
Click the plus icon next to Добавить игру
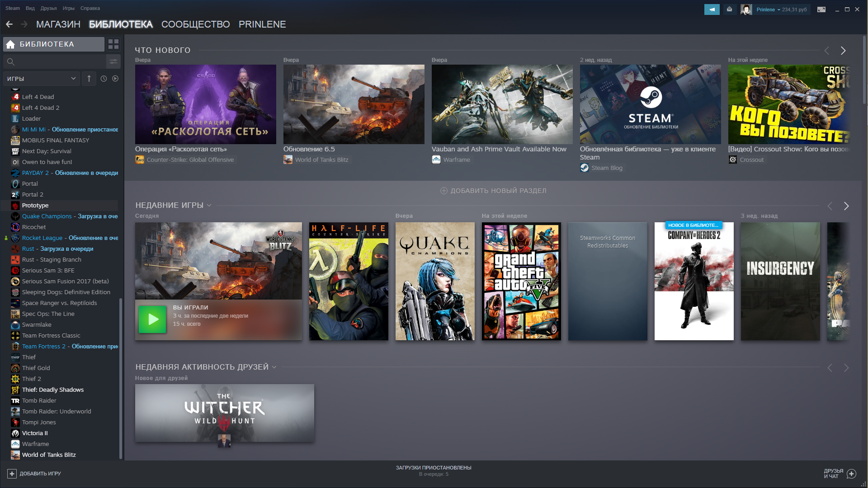(x=12, y=474)
